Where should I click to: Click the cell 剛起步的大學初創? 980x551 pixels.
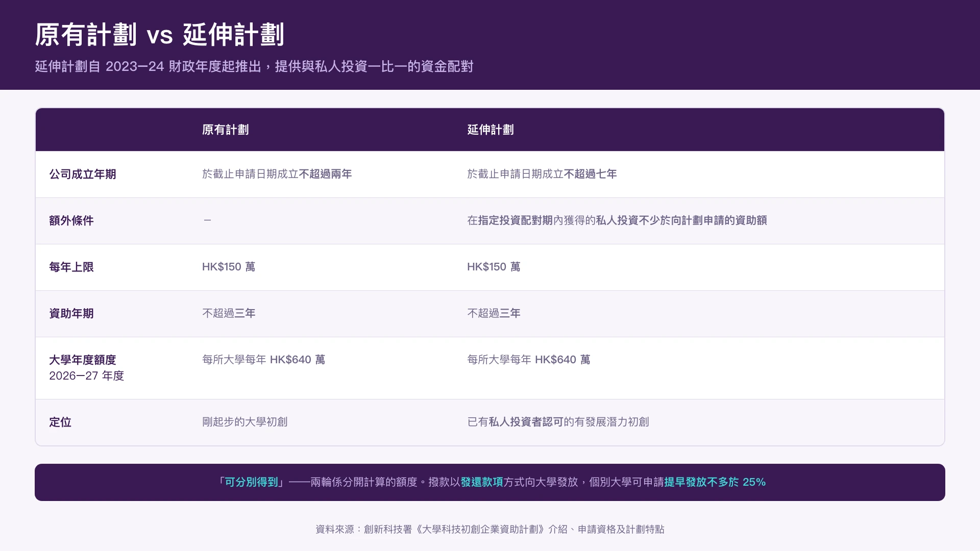[245, 422]
